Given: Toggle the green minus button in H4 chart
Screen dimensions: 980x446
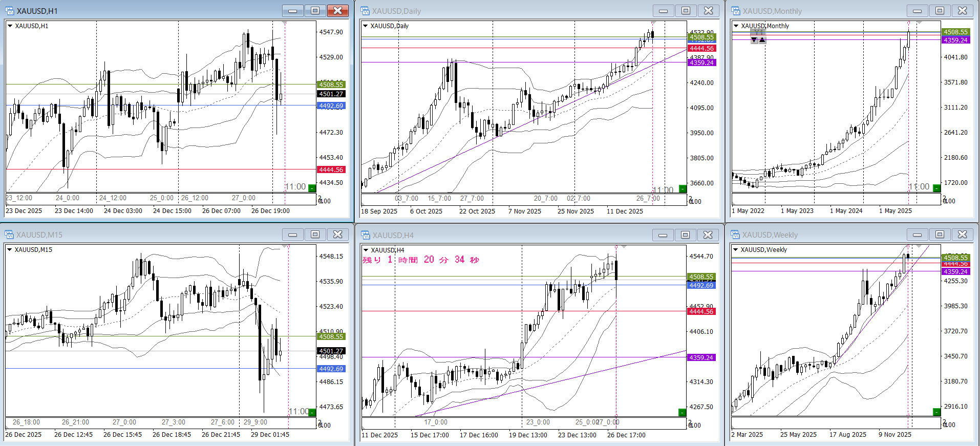Looking at the screenshot, I should click(682, 412).
